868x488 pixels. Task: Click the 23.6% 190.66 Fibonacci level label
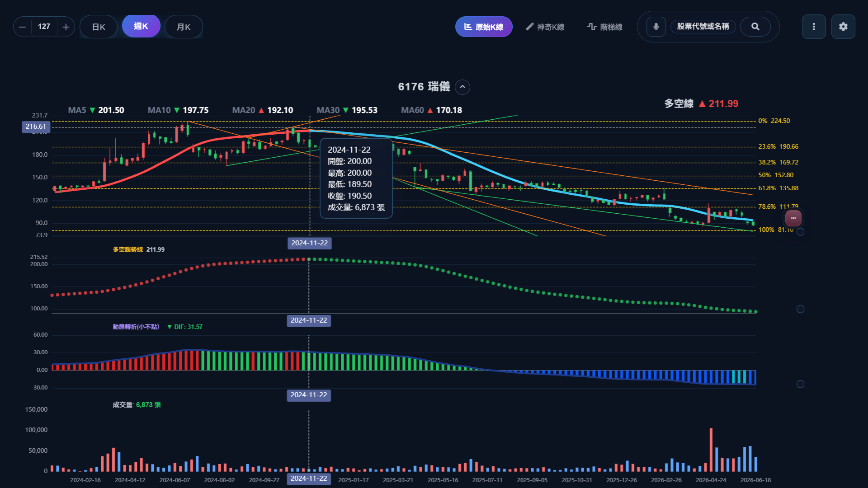point(778,146)
